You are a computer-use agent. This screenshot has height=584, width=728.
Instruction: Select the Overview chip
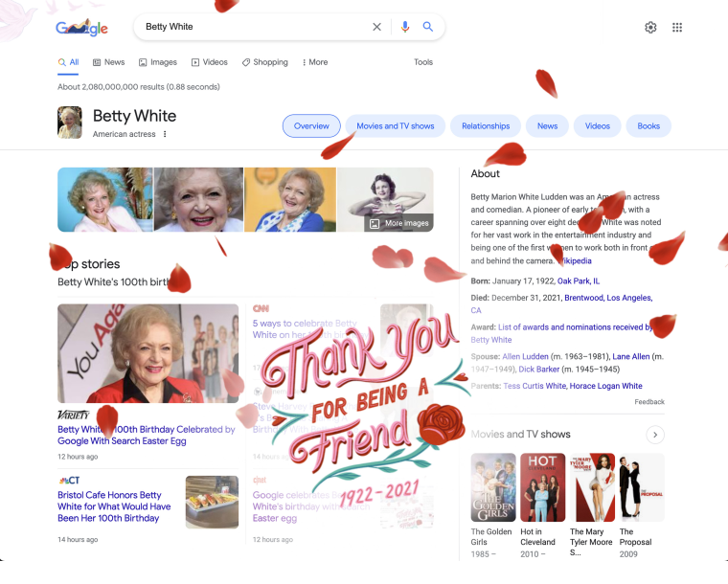coord(311,126)
